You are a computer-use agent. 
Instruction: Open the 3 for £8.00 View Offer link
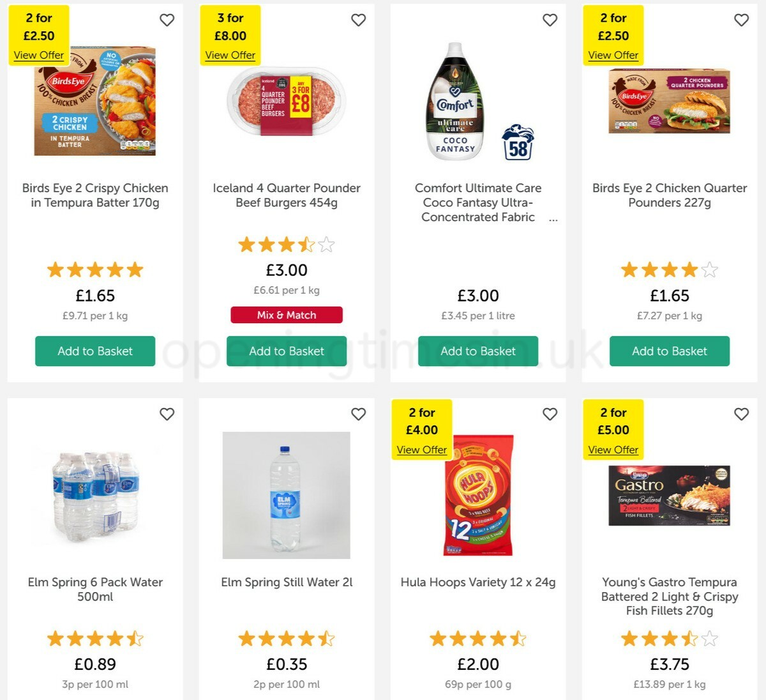tap(230, 55)
